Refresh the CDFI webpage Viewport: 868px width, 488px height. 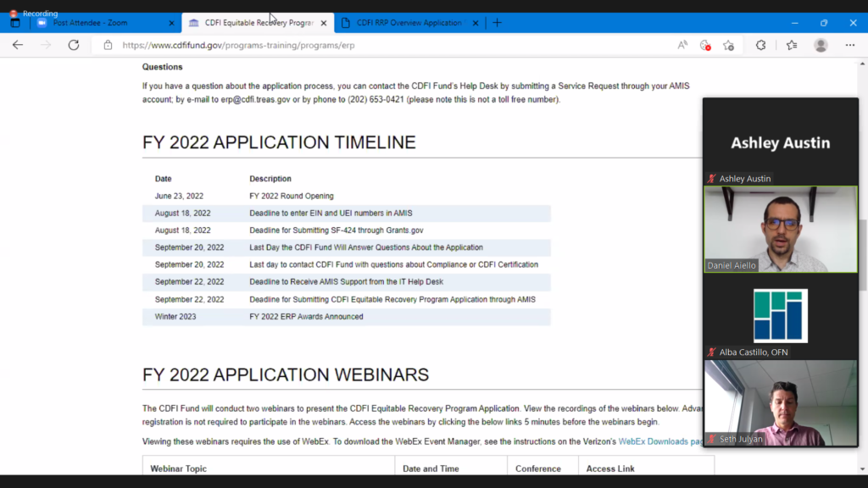point(74,46)
